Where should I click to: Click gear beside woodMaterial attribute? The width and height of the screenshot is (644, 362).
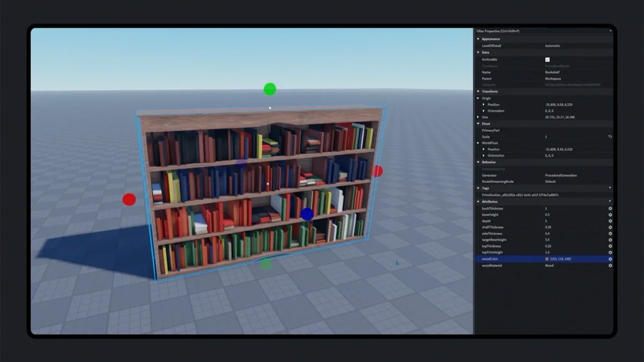point(610,265)
